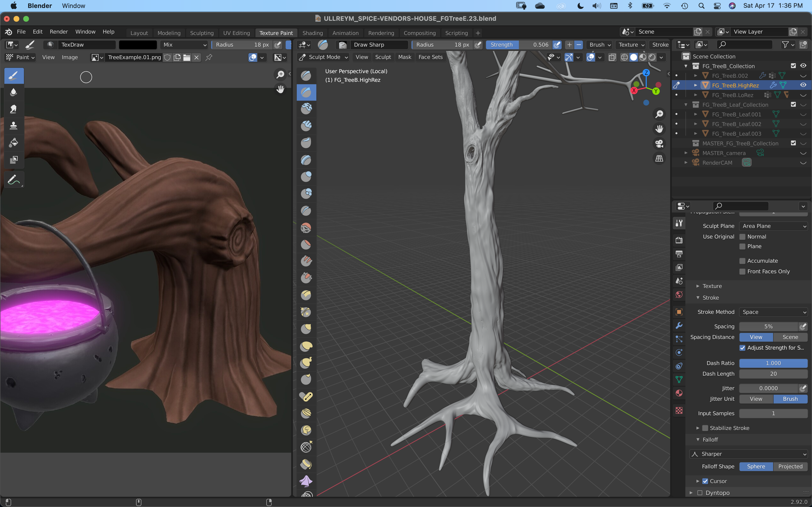
Task: Open the Modifier properties wrench tab
Action: point(679,325)
